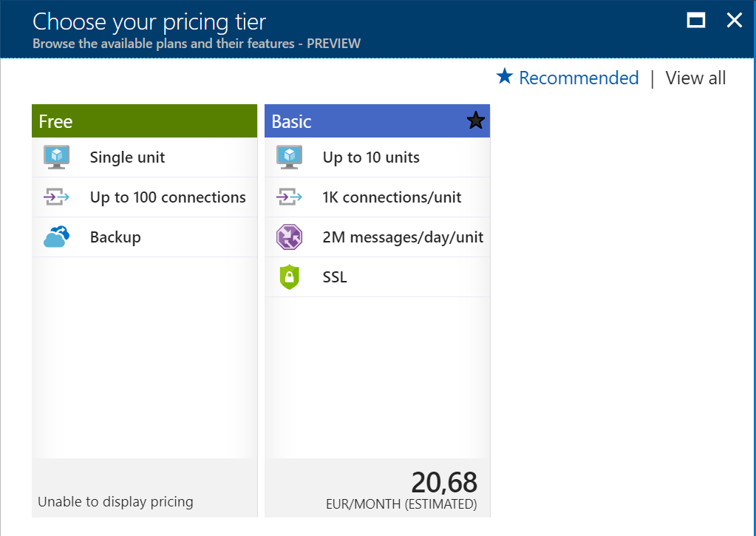The height and width of the screenshot is (536, 756).
Task: Select the Backup cloud icon in Free tier
Action: tap(56, 237)
